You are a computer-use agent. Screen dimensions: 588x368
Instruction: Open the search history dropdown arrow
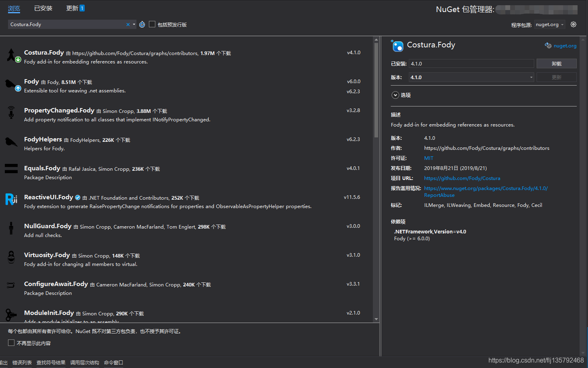[x=134, y=25]
